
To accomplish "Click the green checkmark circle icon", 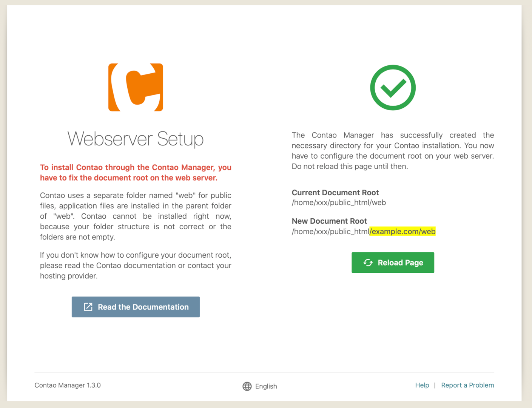I will [393, 88].
